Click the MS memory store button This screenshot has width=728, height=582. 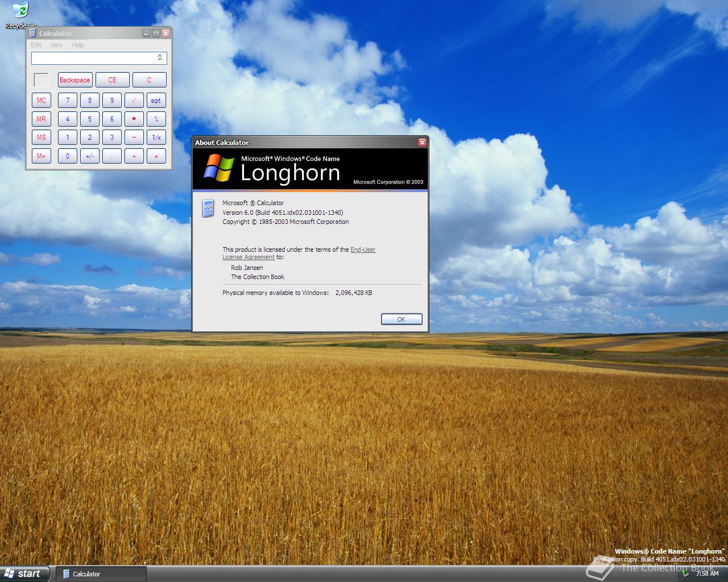pyautogui.click(x=42, y=138)
